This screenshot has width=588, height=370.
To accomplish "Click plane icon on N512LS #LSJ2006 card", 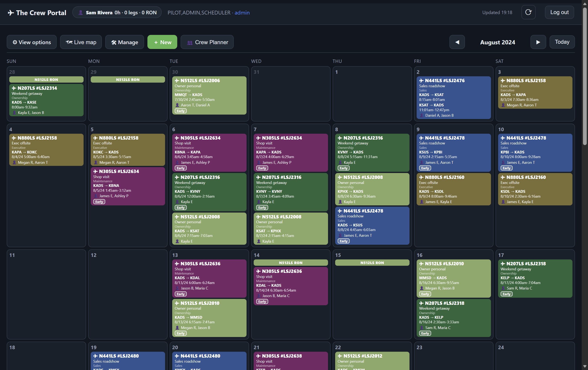I will click(177, 80).
